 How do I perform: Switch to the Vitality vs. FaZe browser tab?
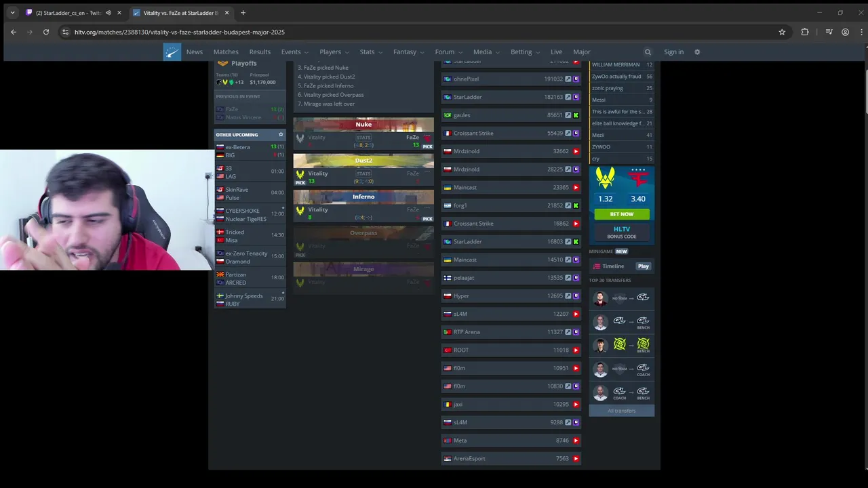(x=180, y=13)
